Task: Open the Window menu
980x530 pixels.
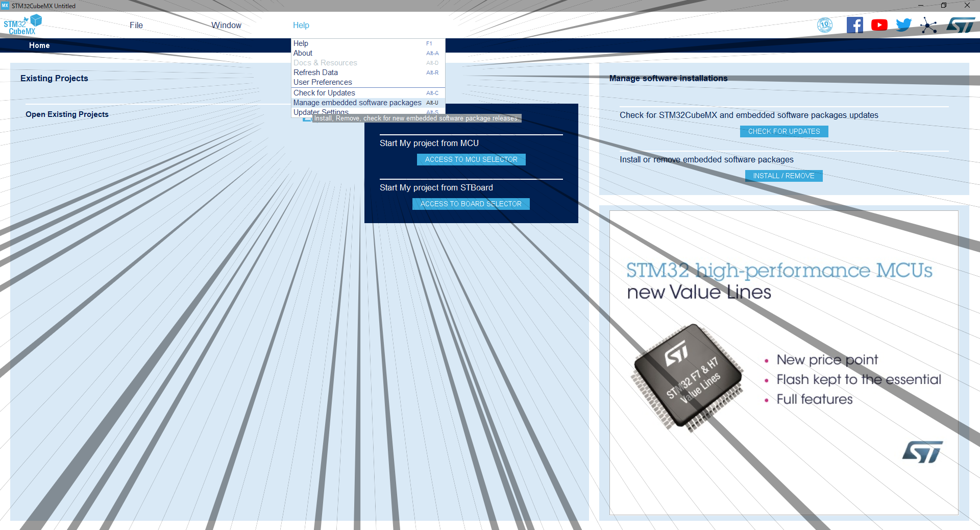Action: 226,25
